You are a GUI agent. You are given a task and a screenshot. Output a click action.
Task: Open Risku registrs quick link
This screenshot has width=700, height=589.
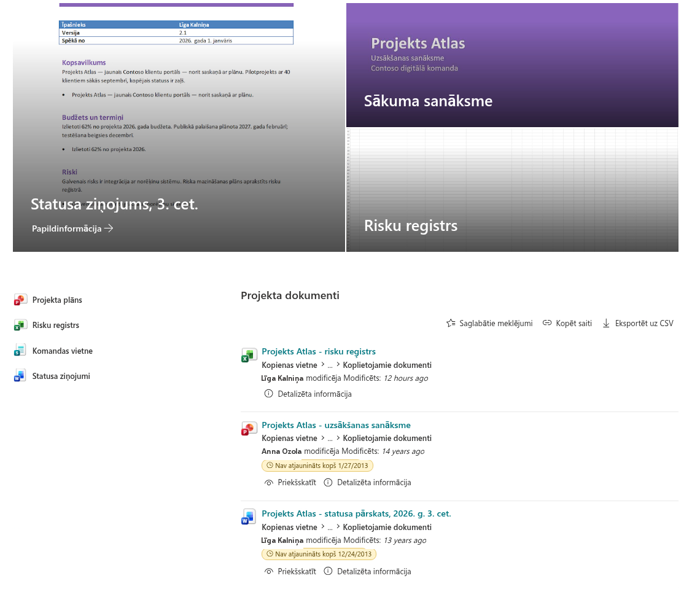click(55, 325)
